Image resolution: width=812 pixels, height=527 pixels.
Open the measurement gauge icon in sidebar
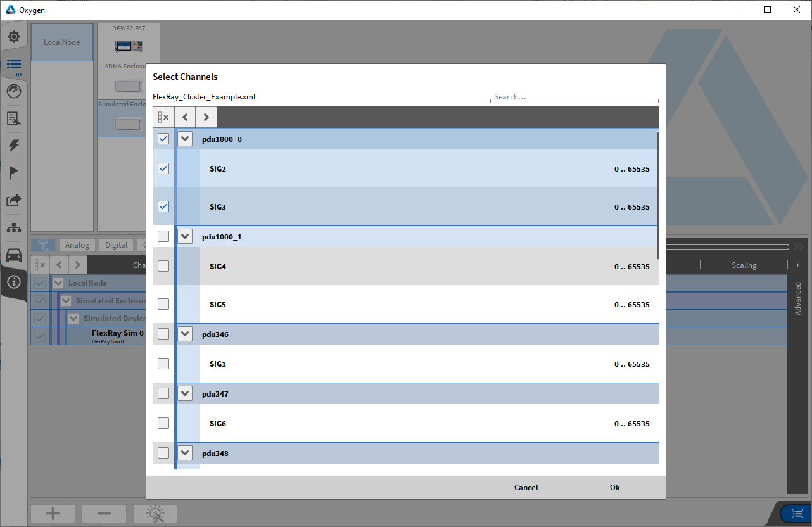(14, 91)
